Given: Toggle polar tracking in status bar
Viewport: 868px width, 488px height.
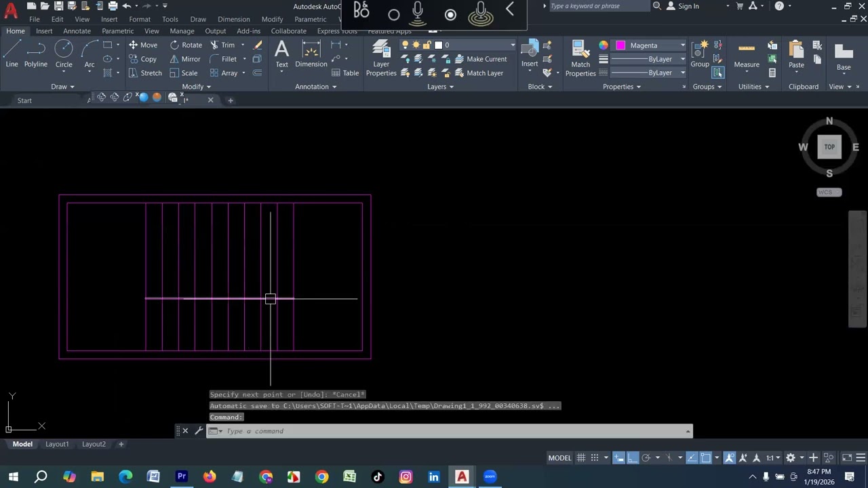Looking at the screenshot, I should pyautogui.click(x=646, y=457).
